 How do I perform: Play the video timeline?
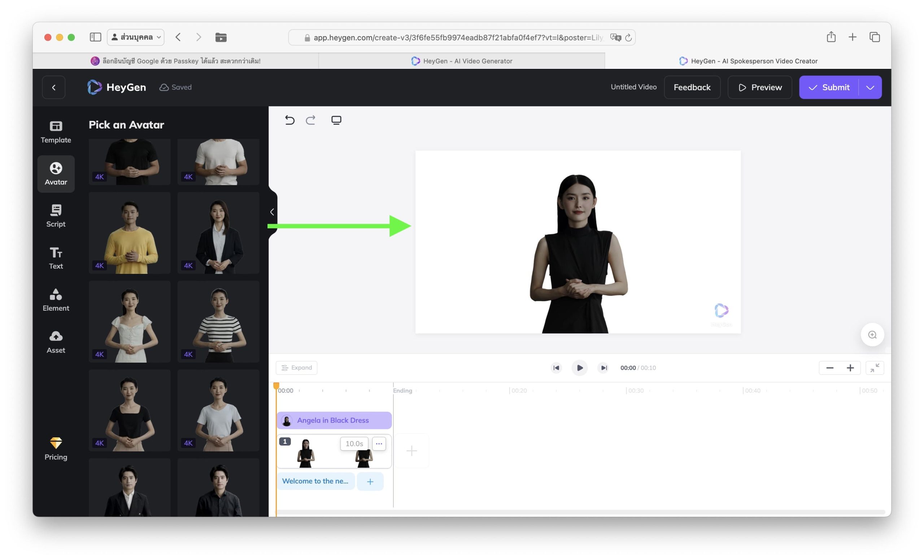pyautogui.click(x=579, y=367)
